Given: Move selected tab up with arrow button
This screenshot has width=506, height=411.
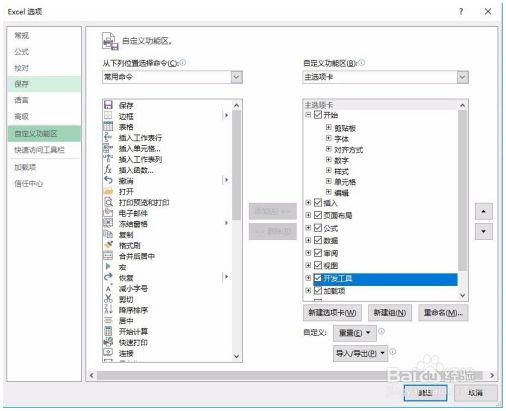Looking at the screenshot, I should point(484,211).
